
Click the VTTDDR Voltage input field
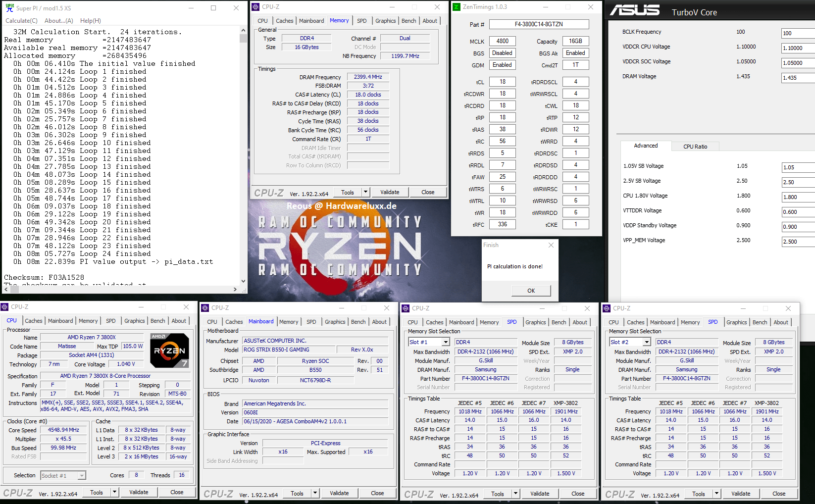click(798, 212)
